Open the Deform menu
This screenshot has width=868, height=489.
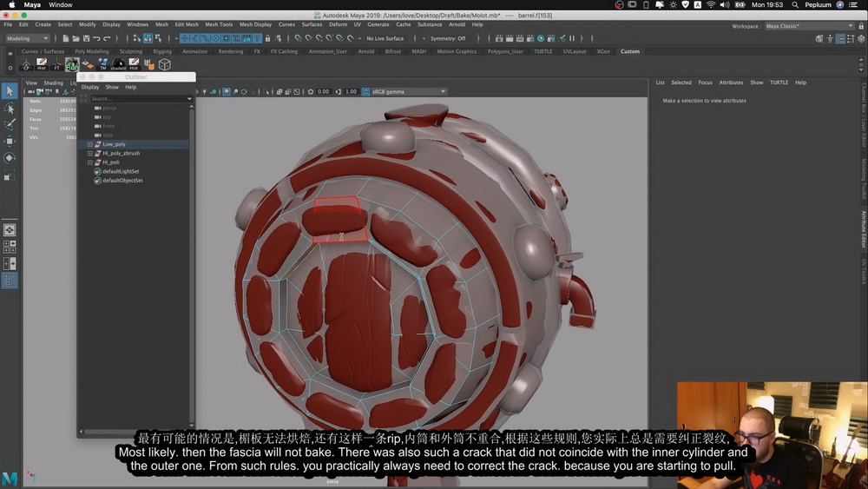tap(338, 24)
